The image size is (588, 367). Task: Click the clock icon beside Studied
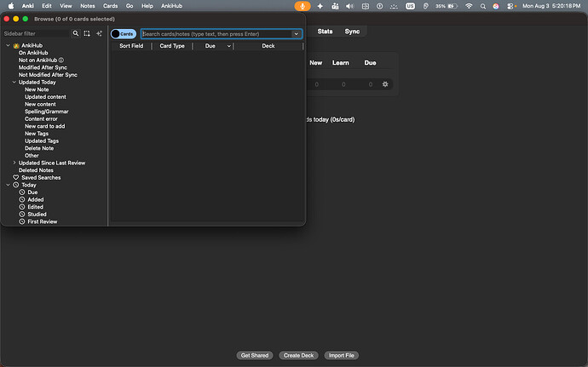pyautogui.click(x=22, y=214)
